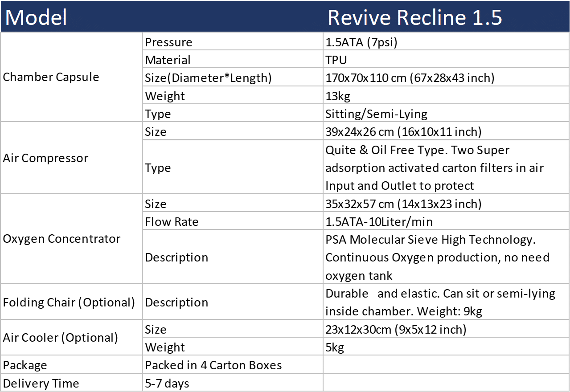570x392 pixels.
Task: Select '1.5ATA-10Liter/min' flow rate value
Action: pyautogui.click(x=379, y=222)
